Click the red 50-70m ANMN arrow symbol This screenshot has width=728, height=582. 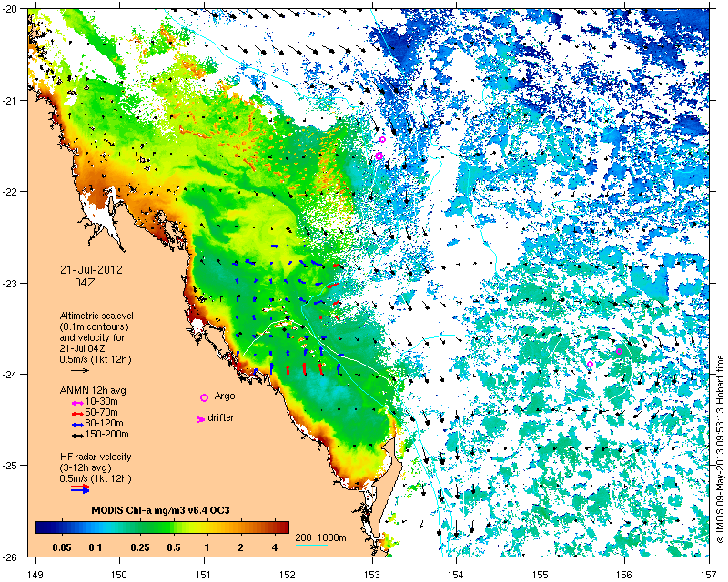pyautogui.click(x=77, y=414)
